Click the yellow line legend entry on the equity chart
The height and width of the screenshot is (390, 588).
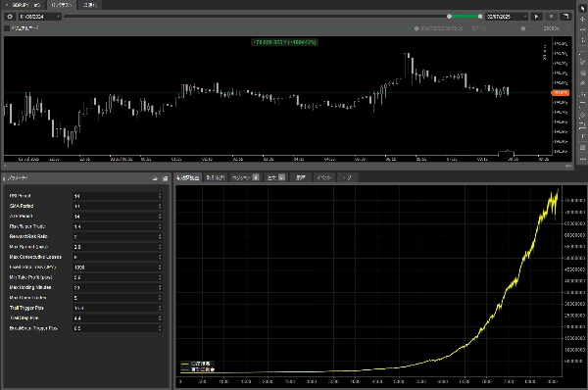[197, 364]
